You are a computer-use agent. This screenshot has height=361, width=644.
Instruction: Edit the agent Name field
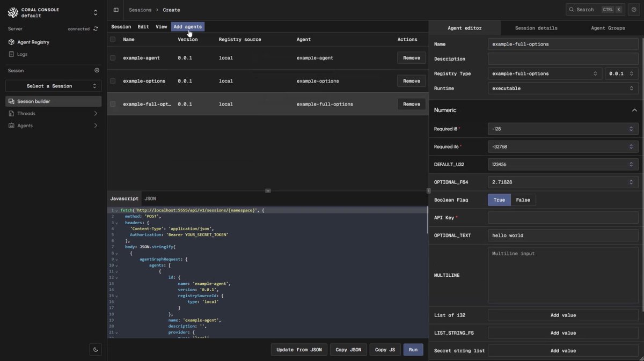click(563, 44)
